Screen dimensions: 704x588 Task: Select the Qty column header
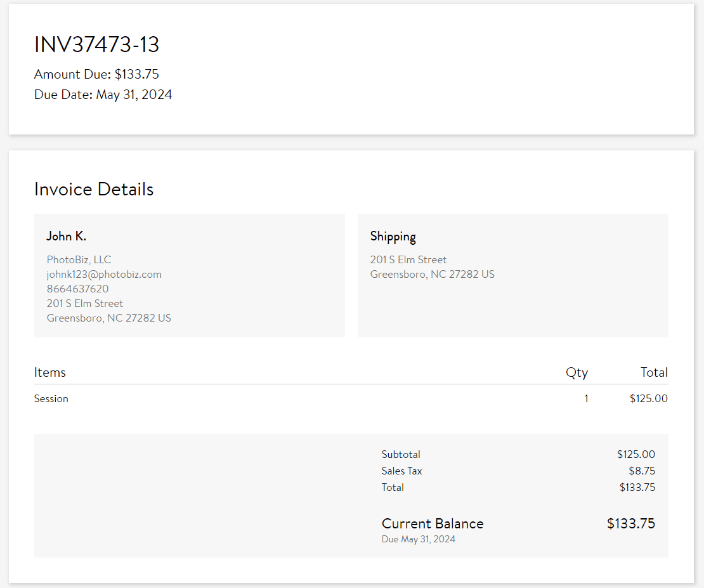577,372
